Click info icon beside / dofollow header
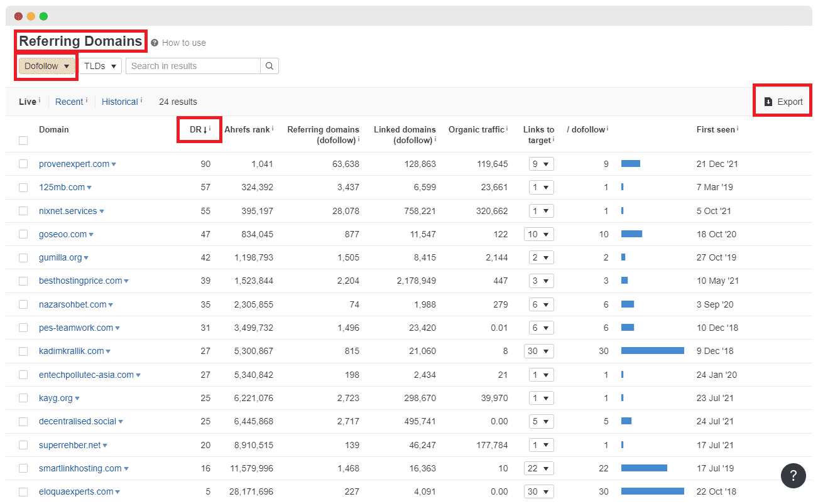 click(x=608, y=129)
